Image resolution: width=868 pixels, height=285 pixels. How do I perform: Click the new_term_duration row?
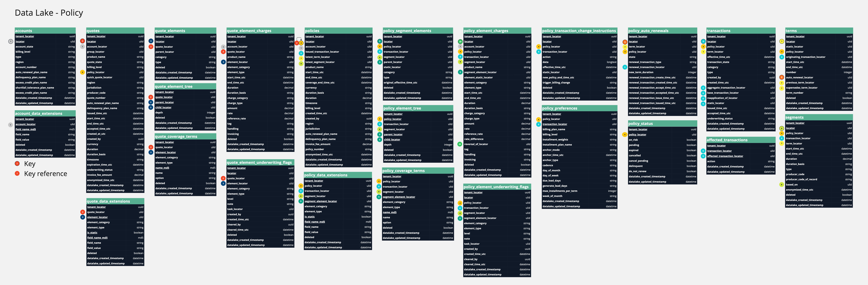(x=662, y=72)
